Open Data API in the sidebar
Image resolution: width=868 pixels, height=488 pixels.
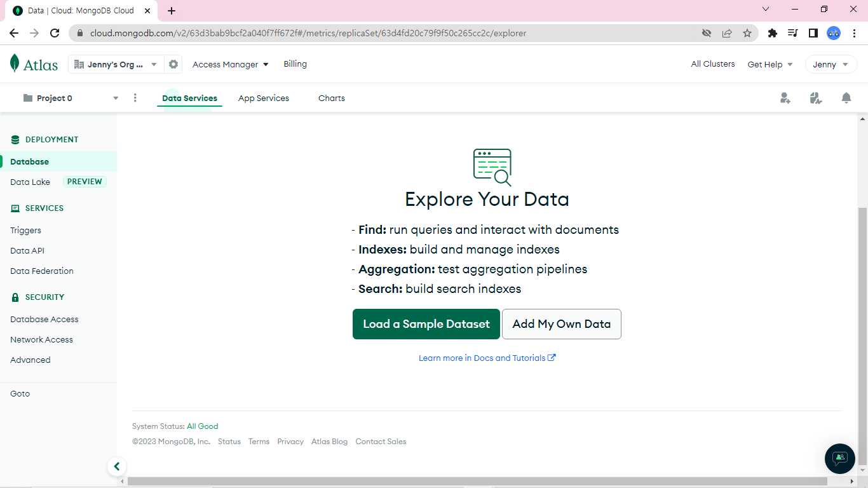27,250
